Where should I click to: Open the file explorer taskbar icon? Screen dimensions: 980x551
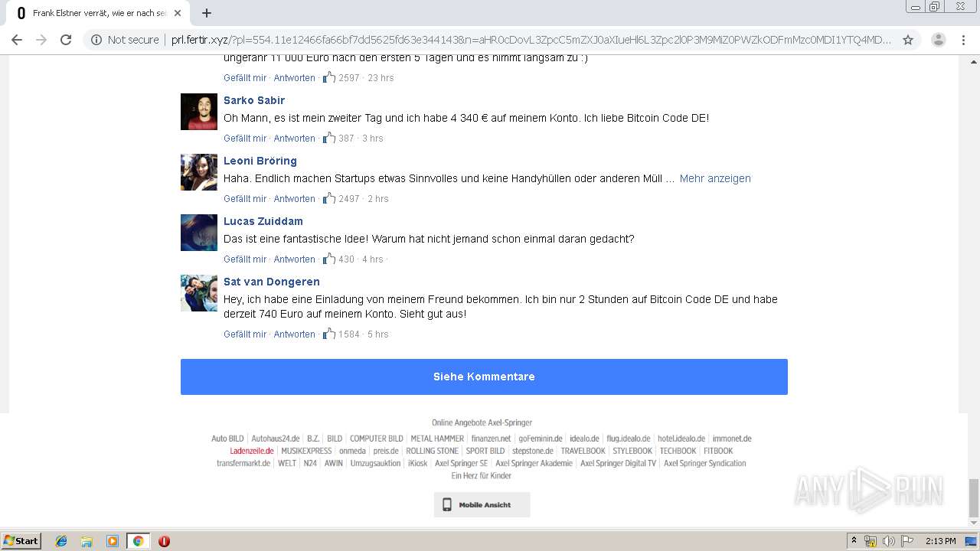coord(87,541)
